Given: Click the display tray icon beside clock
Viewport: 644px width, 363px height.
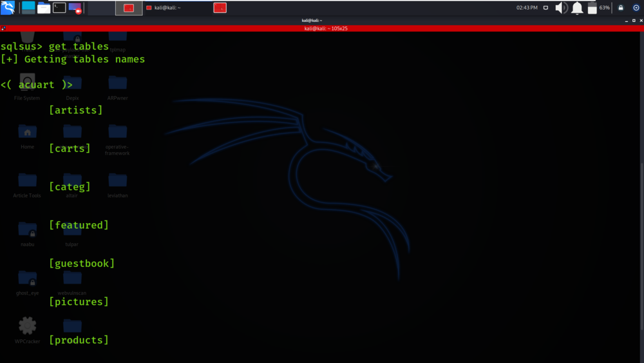Looking at the screenshot, I should 545,7.
